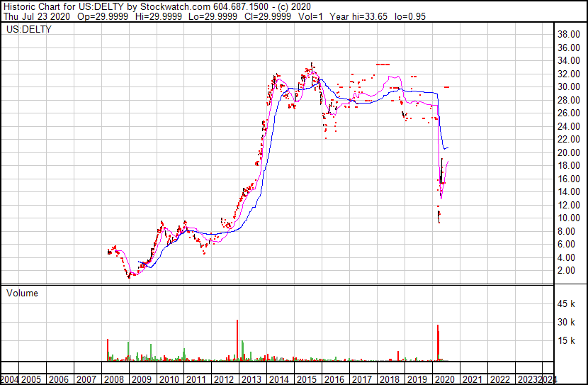Image resolution: width=588 pixels, height=385 pixels.
Task: Click the 20.00 price level label
Action: pos(569,152)
